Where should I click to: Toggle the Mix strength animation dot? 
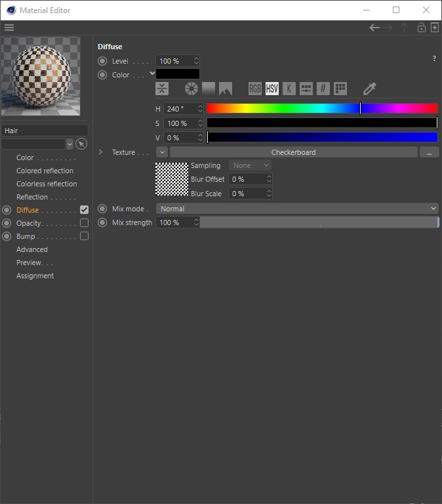click(x=102, y=222)
